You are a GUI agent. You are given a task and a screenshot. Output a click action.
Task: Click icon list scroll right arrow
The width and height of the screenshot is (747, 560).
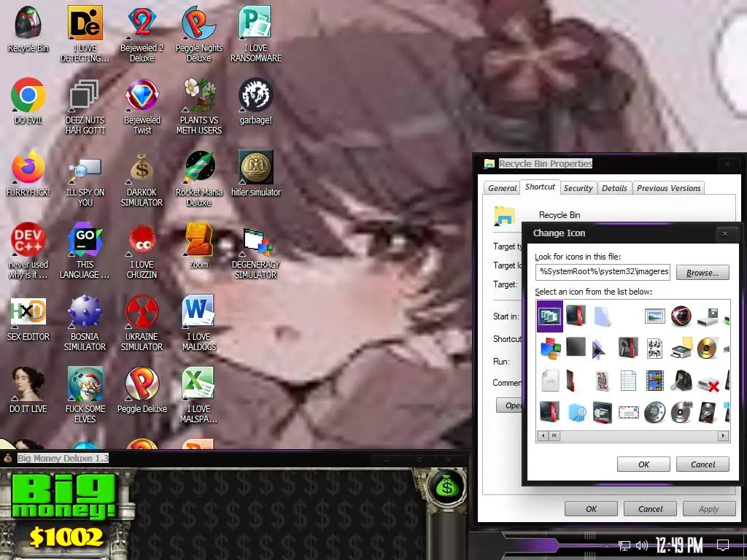click(x=724, y=435)
